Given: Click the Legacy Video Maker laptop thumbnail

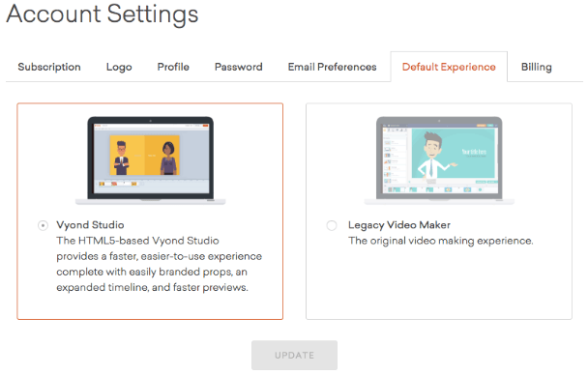Looking at the screenshot, I should point(439,160).
